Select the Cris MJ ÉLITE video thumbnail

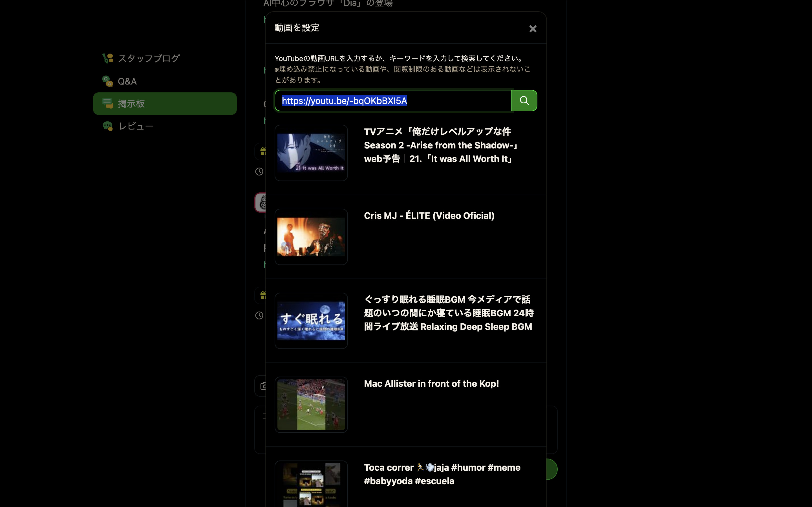coord(311,237)
